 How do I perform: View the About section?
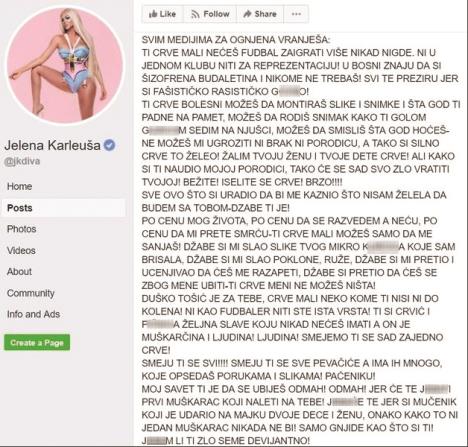[19, 272]
